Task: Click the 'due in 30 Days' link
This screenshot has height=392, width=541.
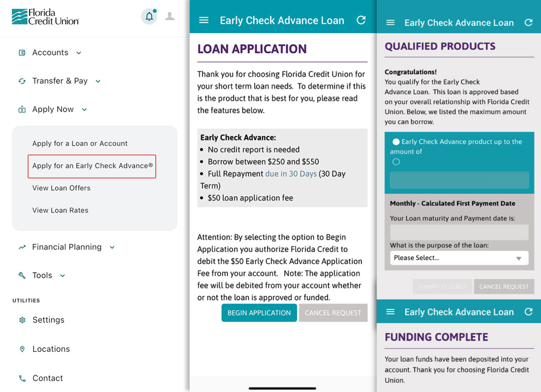Action: pyautogui.click(x=291, y=174)
